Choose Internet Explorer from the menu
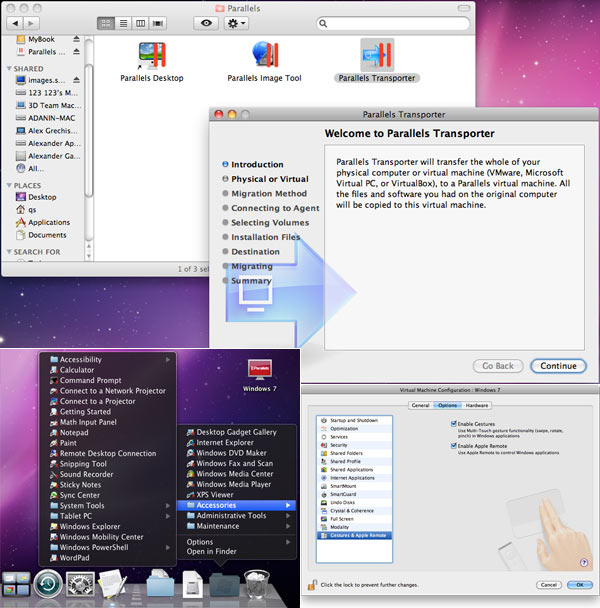Viewport: 600px width, 608px height. click(x=225, y=442)
